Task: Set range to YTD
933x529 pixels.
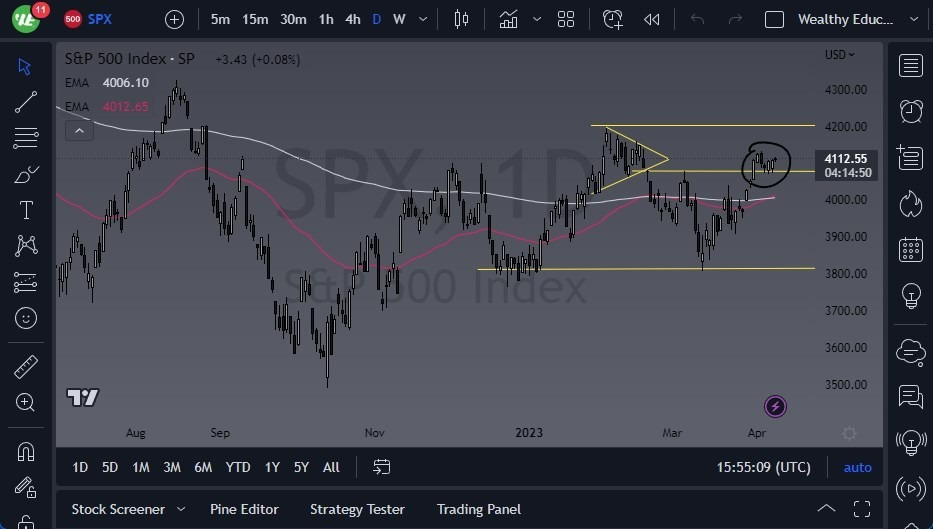Action: point(238,468)
